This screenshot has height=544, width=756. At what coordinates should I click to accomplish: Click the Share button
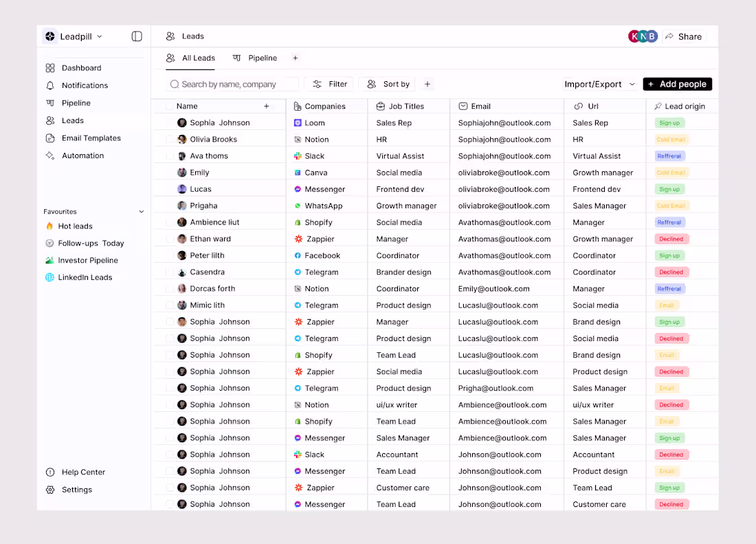[685, 36]
